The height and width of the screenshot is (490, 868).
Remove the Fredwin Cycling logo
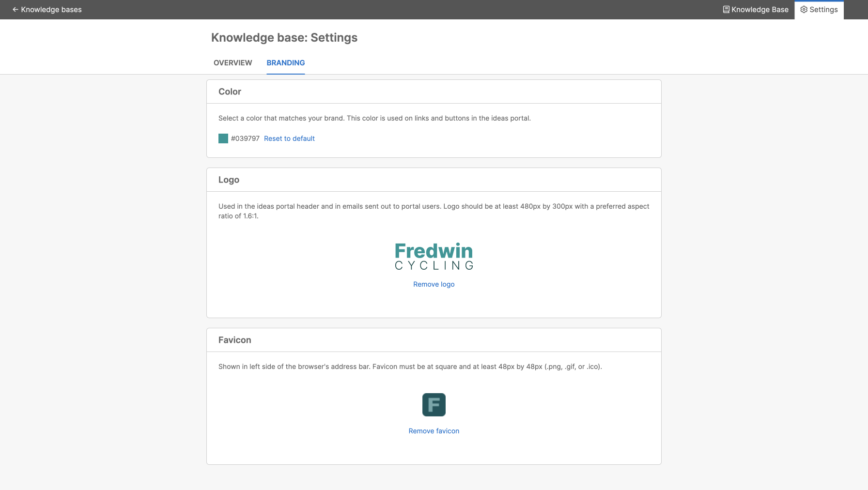[434, 284]
